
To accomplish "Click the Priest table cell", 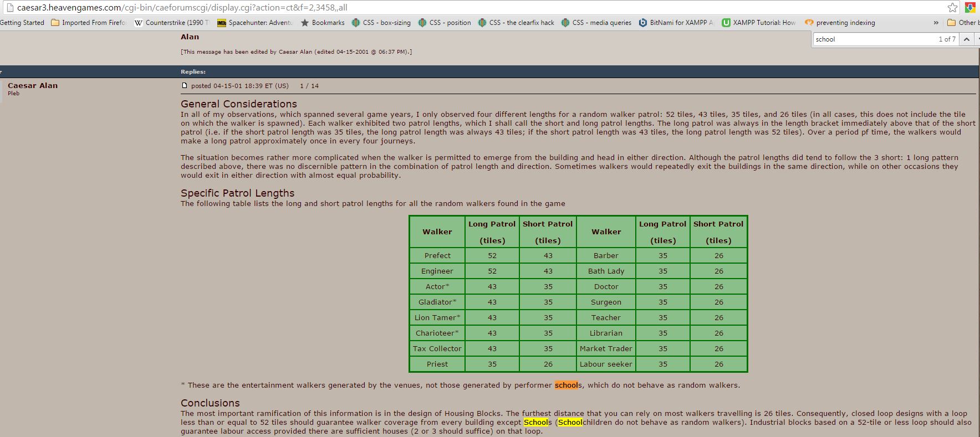I will [437, 364].
